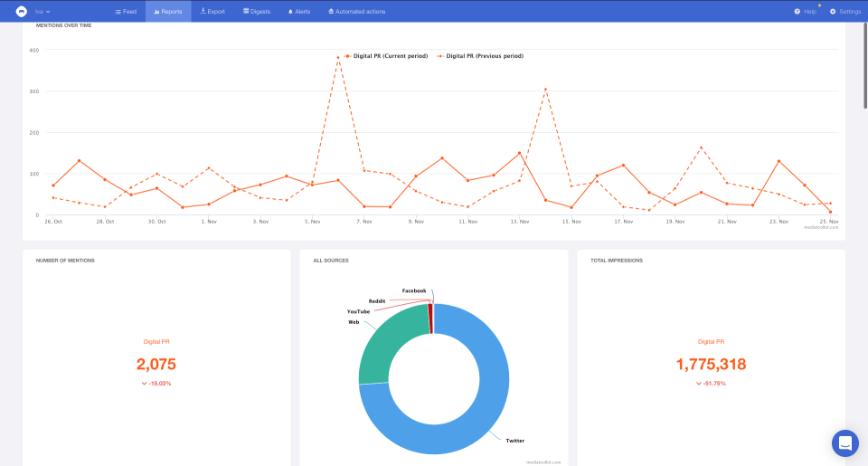Switch to the Alerts tab

[299, 12]
